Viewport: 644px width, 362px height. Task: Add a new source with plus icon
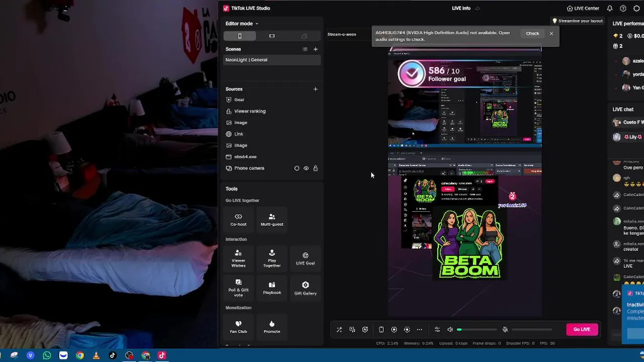(315, 89)
